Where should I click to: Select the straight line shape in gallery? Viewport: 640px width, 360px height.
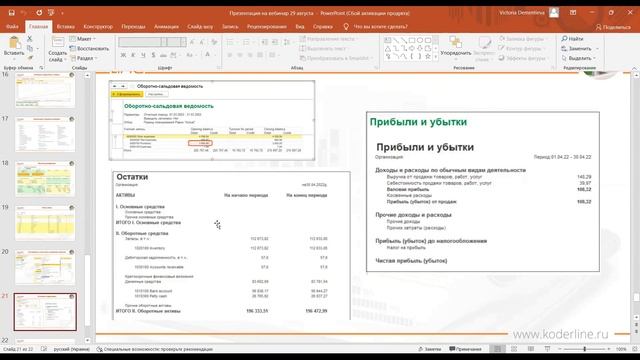coord(396,40)
